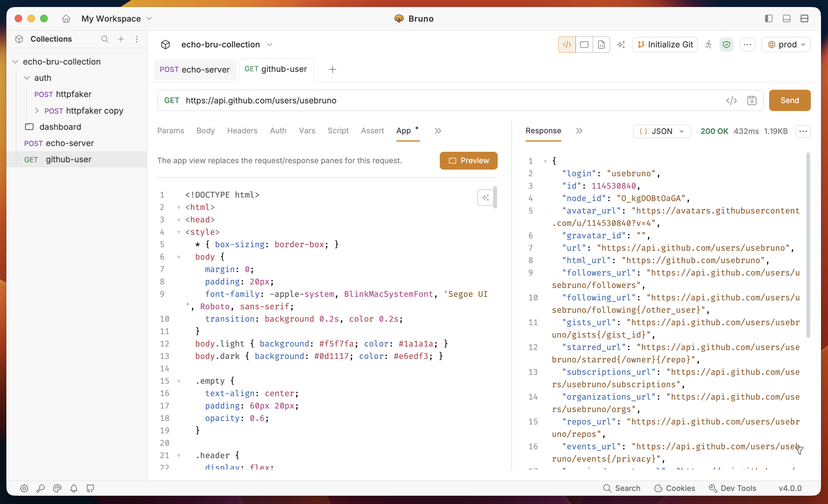Show more response tabs via double chevron

coord(579,131)
